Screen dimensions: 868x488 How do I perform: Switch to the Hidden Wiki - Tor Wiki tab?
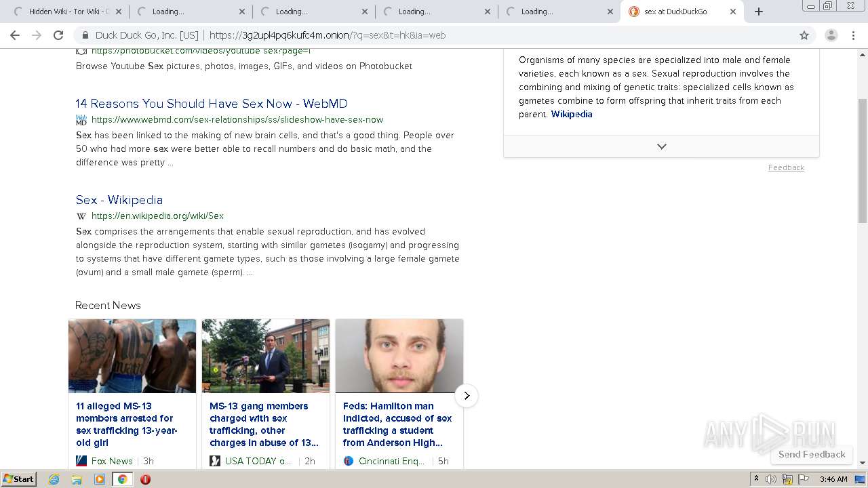(x=68, y=12)
